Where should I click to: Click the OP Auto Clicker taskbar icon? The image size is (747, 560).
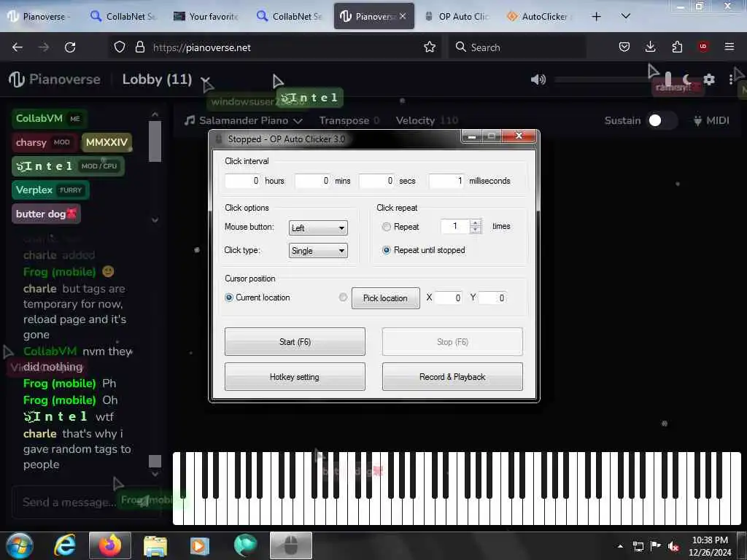point(290,545)
